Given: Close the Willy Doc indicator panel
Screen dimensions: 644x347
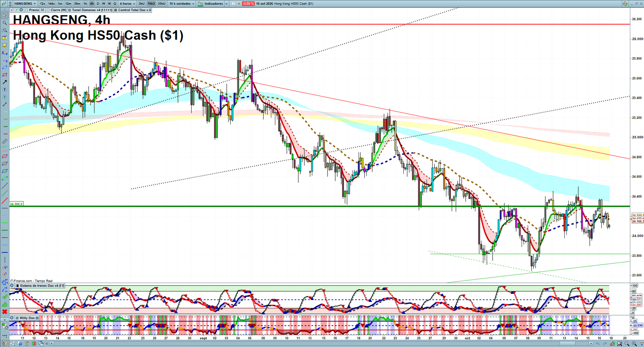Looking at the screenshot, I should pyautogui.click(x=12, y=318).
